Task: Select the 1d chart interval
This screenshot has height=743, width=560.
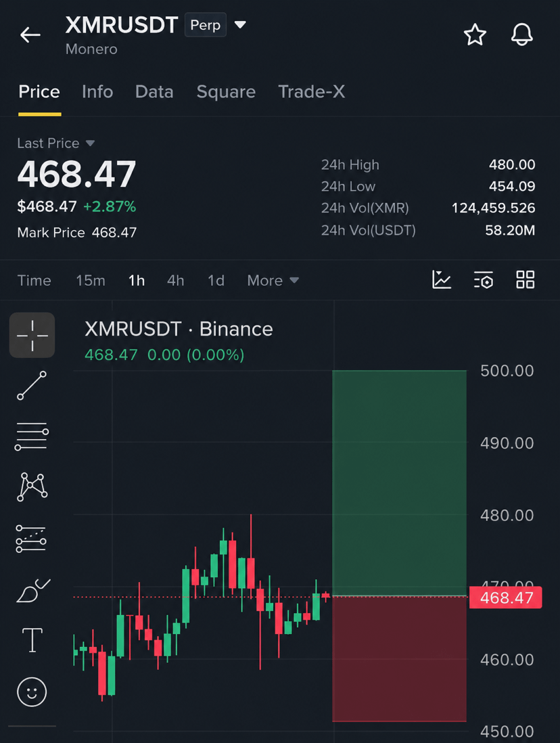Action: [216, 281]
